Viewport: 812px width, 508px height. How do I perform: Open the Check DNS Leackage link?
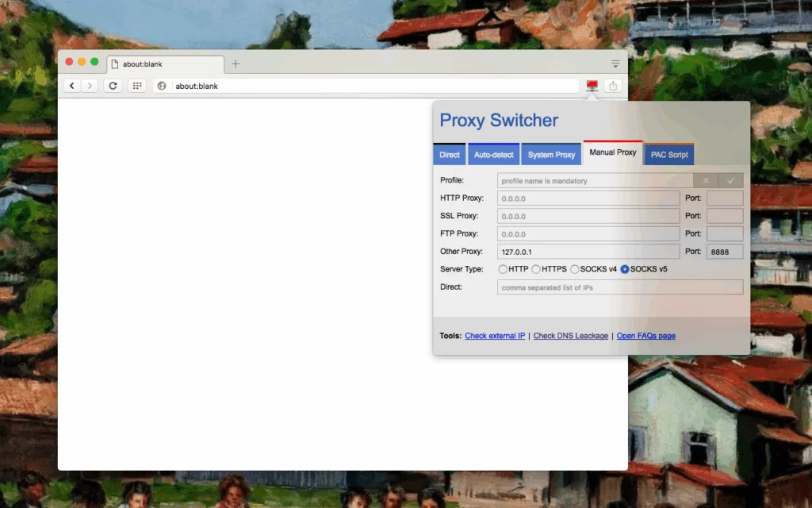tap(570, 336)
